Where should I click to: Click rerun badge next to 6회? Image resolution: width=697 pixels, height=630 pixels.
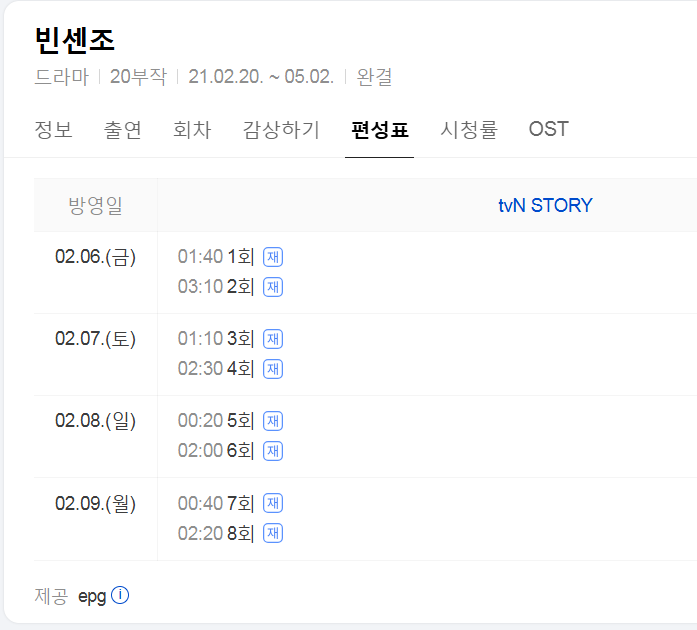click(x=273, y=451)
